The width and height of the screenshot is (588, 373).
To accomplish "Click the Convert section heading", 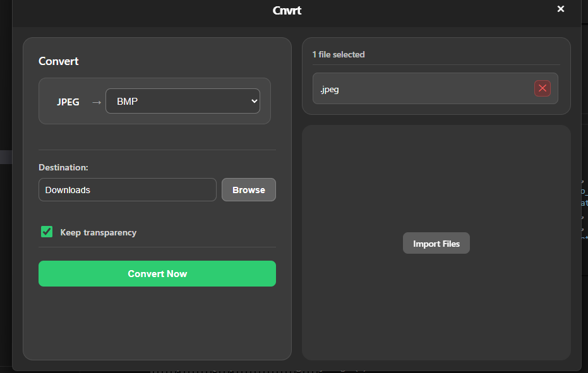I will (x=59, y=61).
